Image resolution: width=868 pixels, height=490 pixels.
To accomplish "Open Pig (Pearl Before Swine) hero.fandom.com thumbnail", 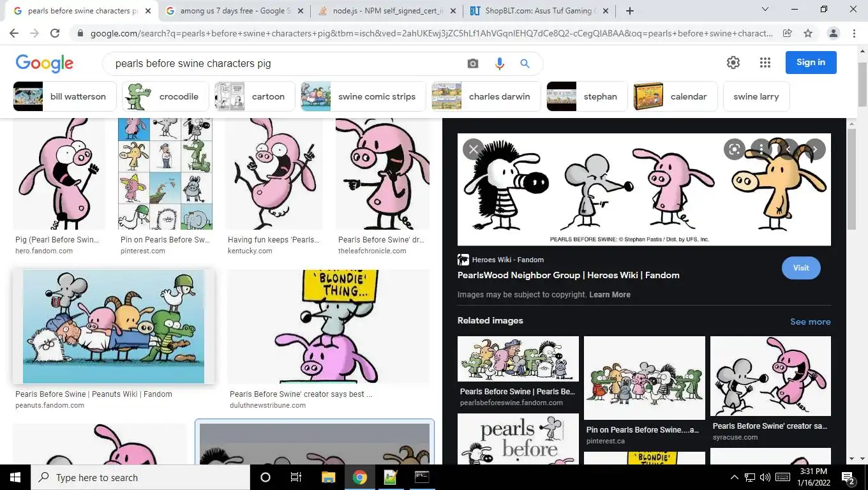I will click(x=59, y=174).
